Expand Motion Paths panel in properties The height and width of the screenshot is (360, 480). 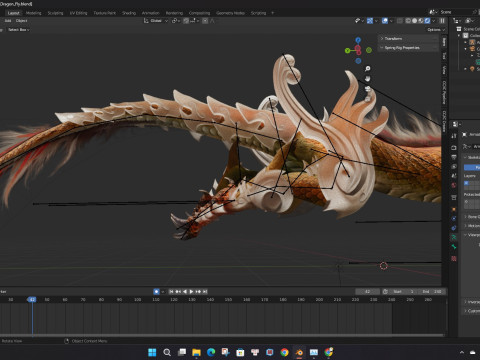[x=472, y=226]
